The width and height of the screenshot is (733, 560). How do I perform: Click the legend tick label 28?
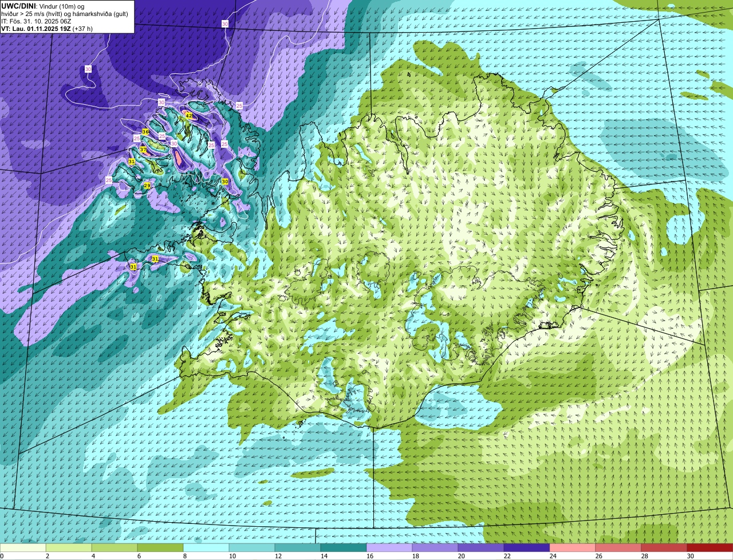coord(645,556)
